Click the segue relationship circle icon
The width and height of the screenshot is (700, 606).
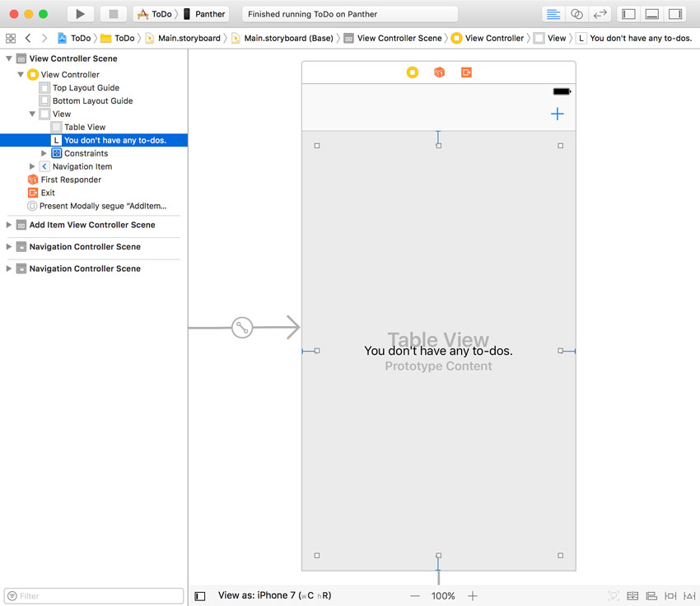tap(242, 328)
